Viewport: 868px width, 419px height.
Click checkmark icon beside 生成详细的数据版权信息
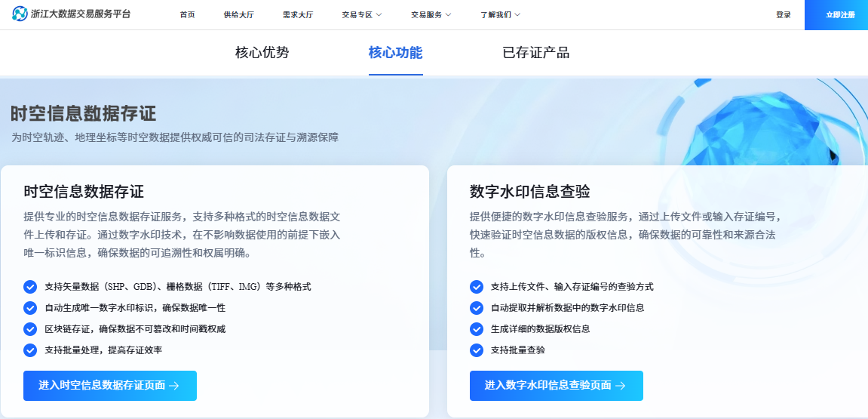coord(477,329)
